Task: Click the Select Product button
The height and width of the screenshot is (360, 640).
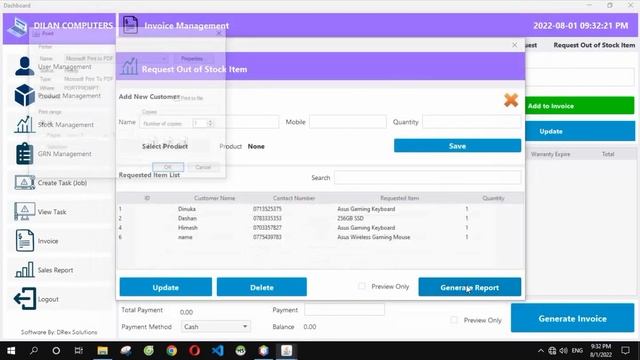Action: click(165, 146)
